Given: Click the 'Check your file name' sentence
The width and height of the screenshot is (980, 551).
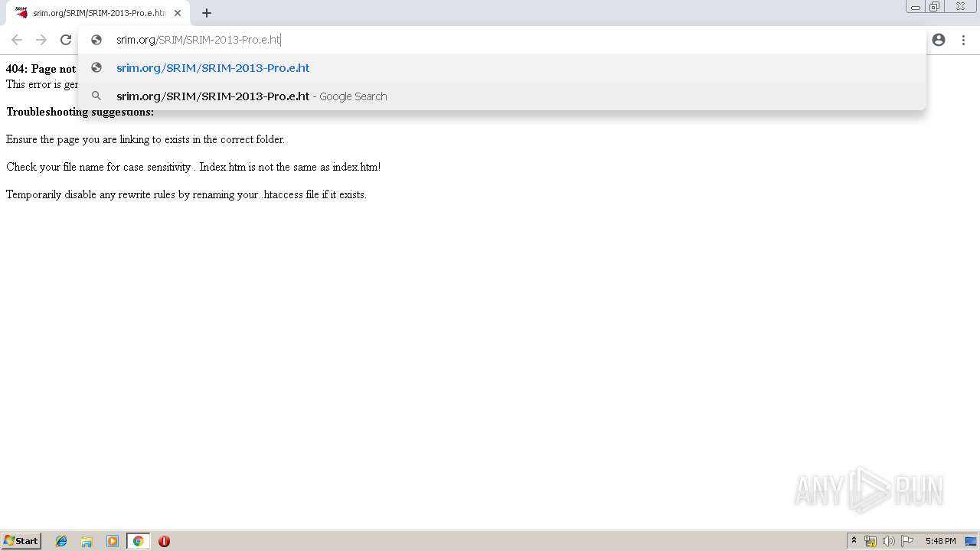Looking at the screenshot, I should click(x=193, y=167).
